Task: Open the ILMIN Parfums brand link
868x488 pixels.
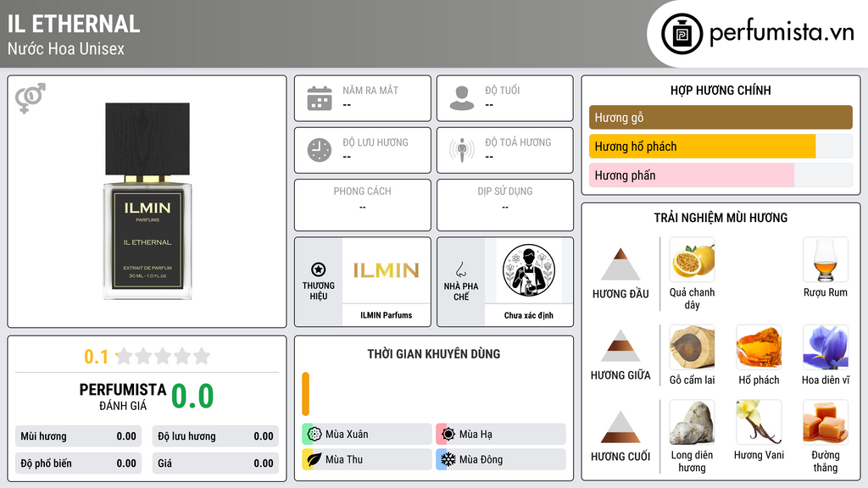Action: click(387, 315)
